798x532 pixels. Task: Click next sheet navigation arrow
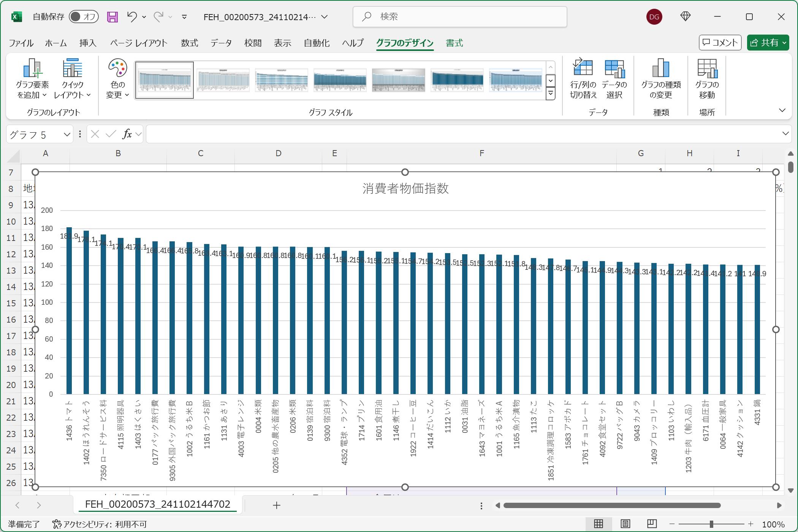[x=39, y=505]
